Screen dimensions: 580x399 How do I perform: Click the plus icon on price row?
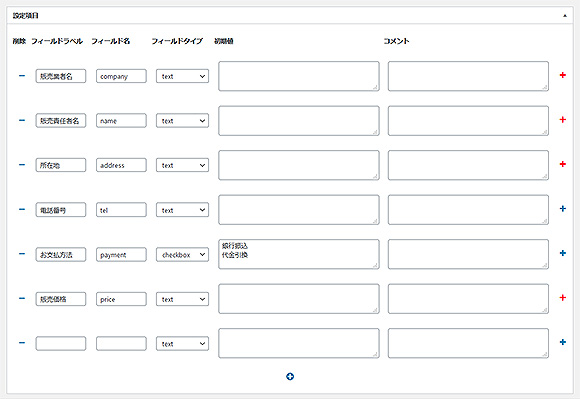(563, 297)
